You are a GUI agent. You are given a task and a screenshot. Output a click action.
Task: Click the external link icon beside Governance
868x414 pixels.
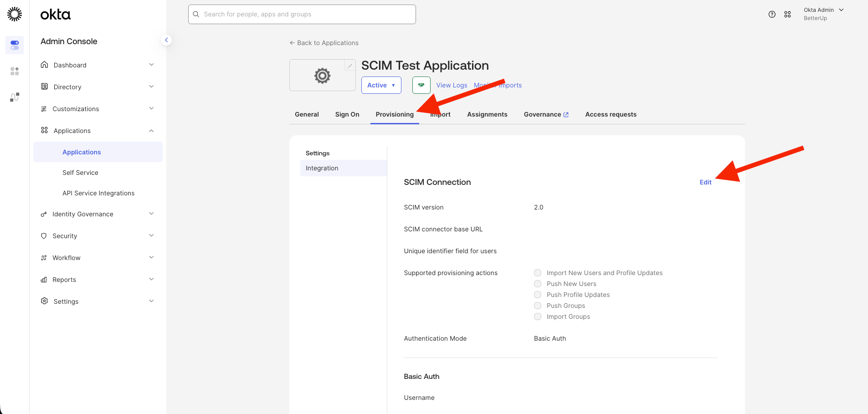tap(566, 115)
